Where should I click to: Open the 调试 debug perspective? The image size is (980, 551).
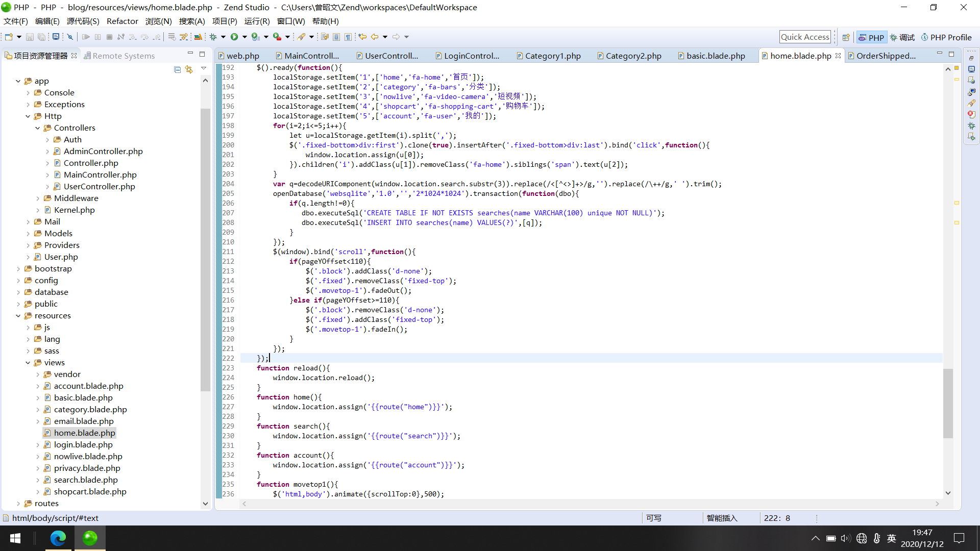(902, 37)
